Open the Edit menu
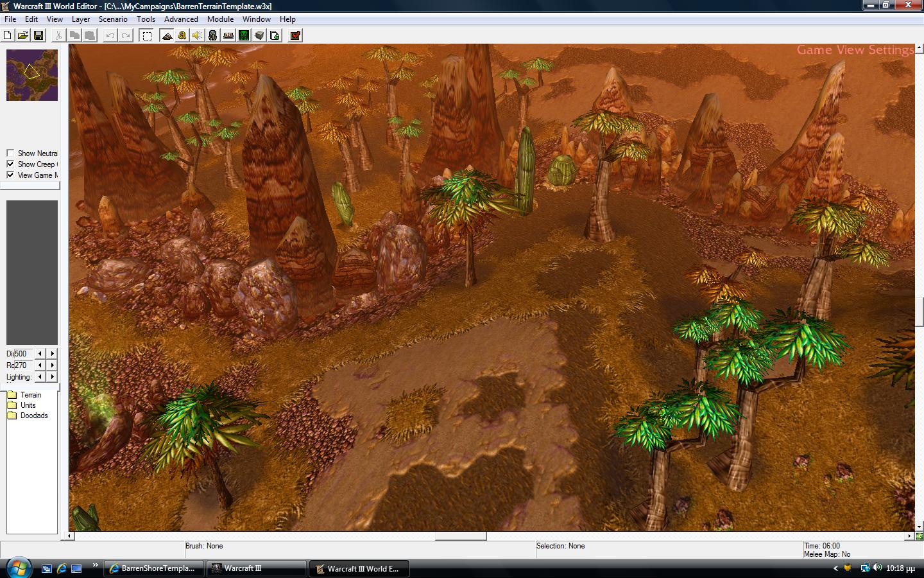 pos(31,19)
